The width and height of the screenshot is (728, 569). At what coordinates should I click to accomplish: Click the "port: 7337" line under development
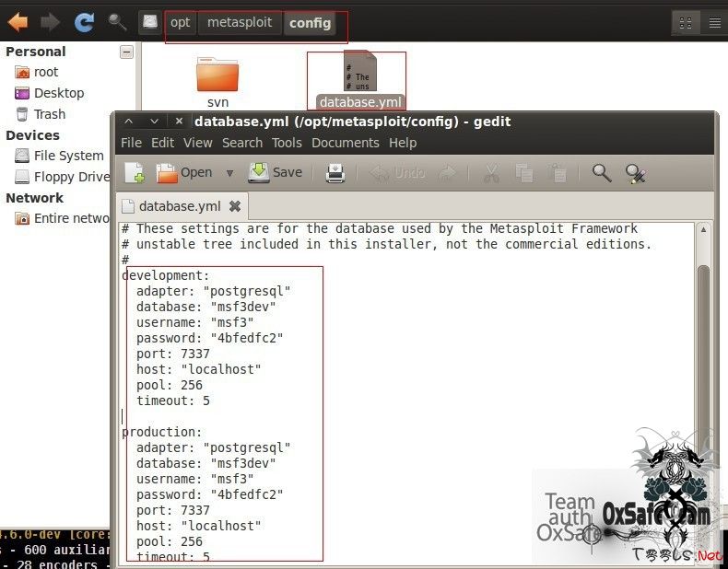coord(172,354)
